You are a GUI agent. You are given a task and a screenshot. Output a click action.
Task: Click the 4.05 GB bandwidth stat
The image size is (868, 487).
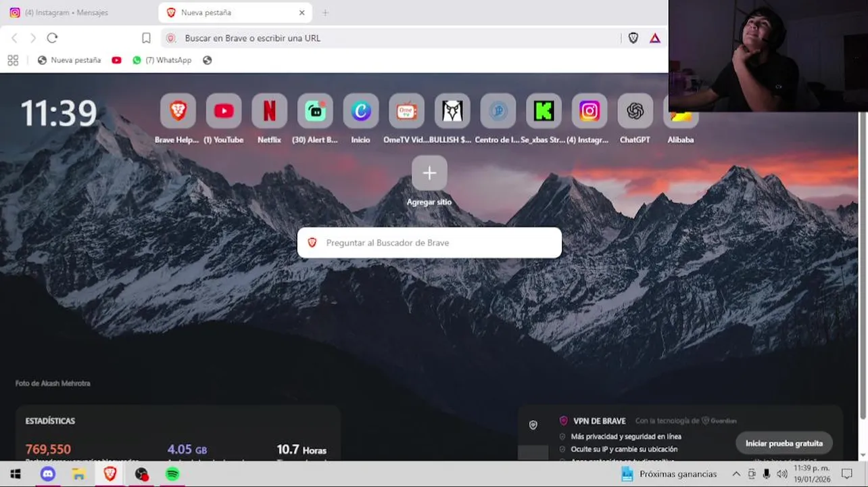[187, 449]
